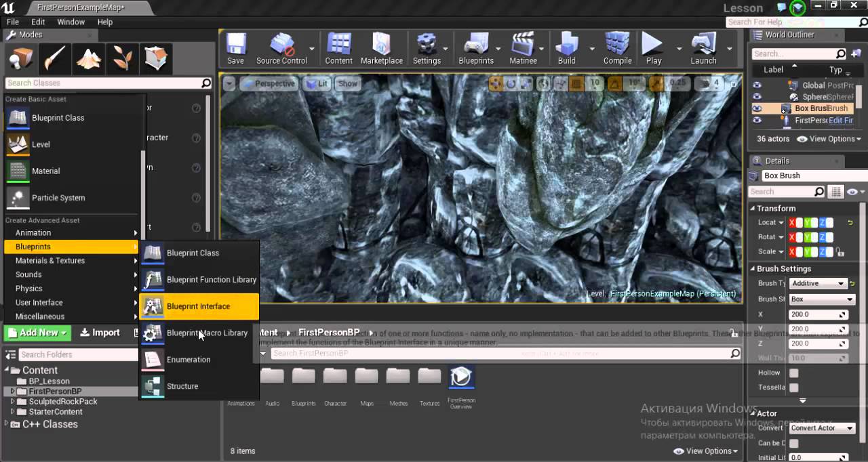Image resolution: width=868 pixels, height=462 pixels.
Task: Open Matinee from the toolbar
Action: (x=523, y=49)
